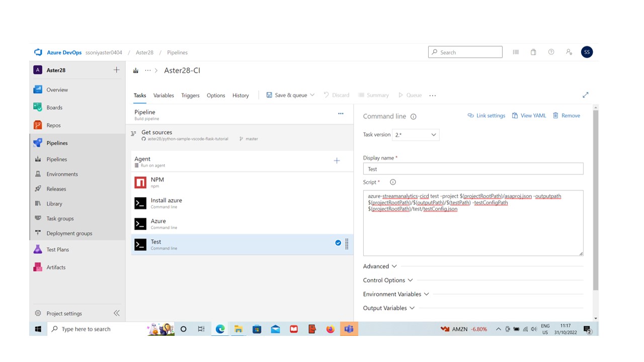Toggle the Test task checkmark
The height and width of the screenshot is (362, 644).
click(x=338, y=243)
